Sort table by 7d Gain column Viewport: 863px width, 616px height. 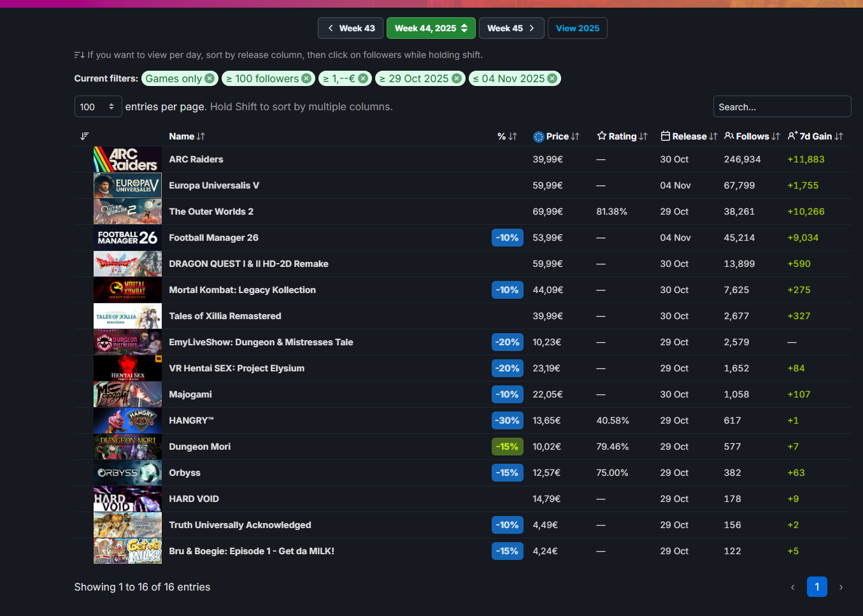pos(815,136)
